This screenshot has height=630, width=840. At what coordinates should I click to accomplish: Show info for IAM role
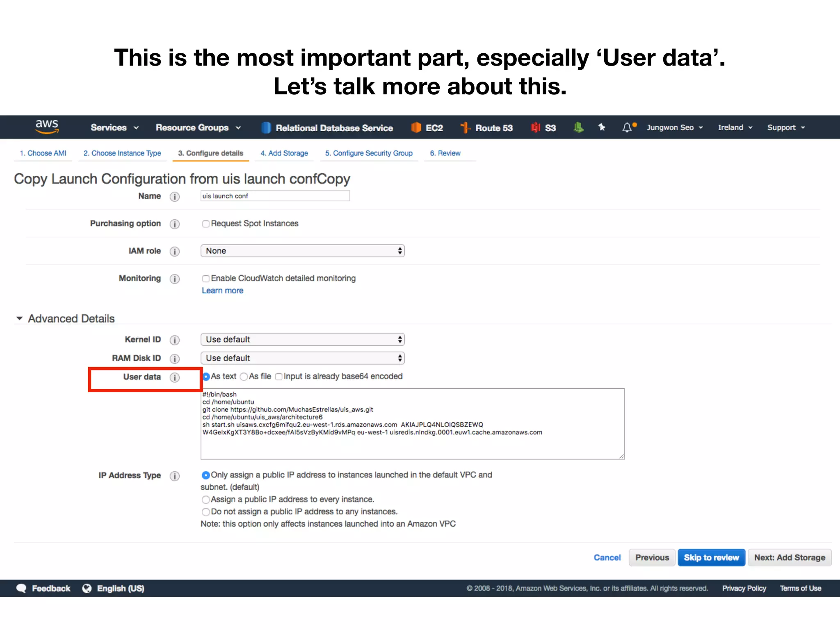click(x=175, y=251)
